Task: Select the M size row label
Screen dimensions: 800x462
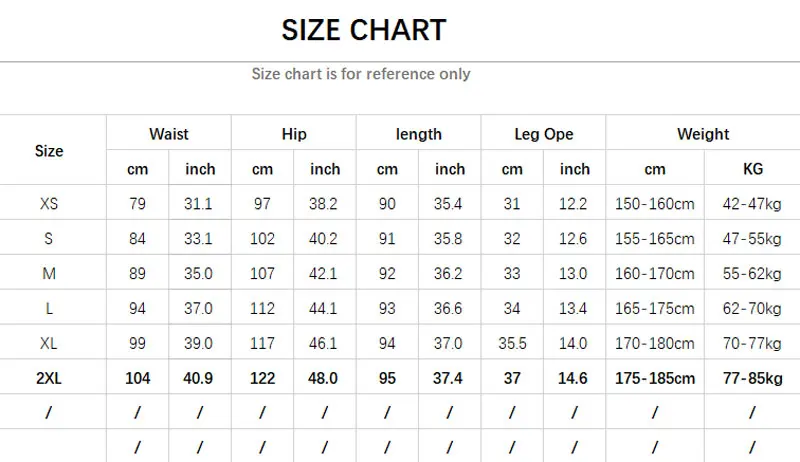Action: click(49, 274)
